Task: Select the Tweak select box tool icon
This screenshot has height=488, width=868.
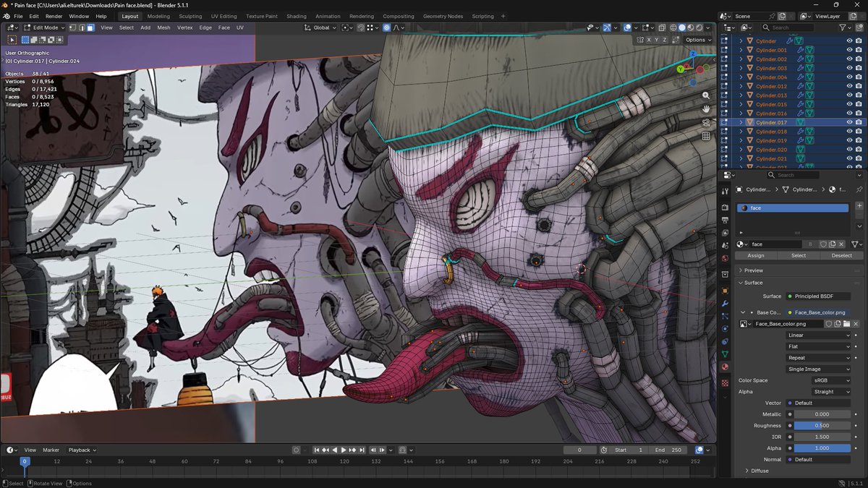Action: pyautogui.click(x=12, y=40)
